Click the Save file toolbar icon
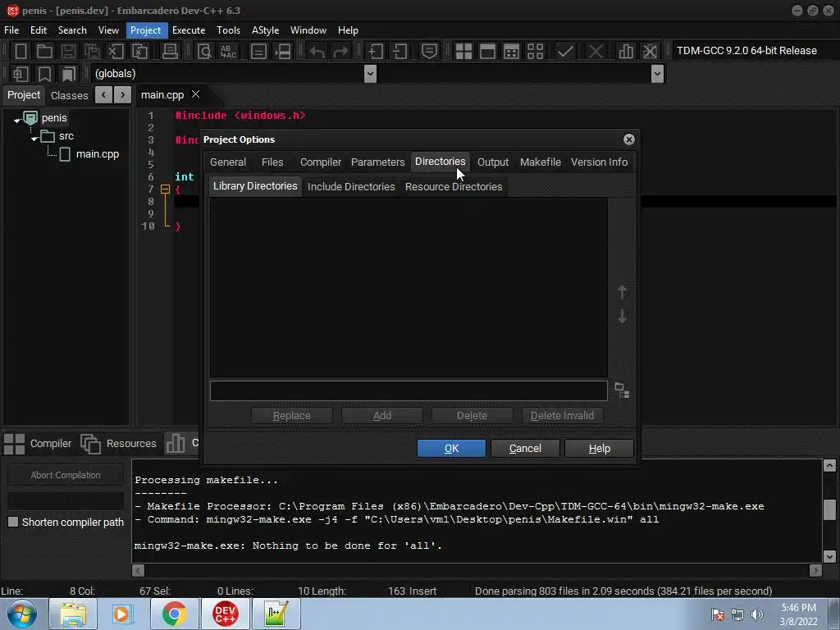The image size is (840, 630). point(68,52)
